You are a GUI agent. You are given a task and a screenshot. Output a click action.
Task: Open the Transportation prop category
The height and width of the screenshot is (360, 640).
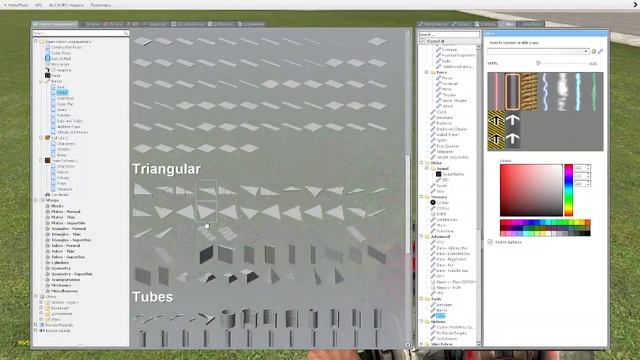coord(66,280)
